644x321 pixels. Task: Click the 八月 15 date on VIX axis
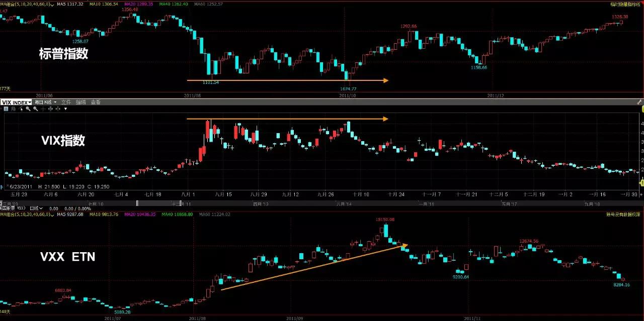[223, 194]
